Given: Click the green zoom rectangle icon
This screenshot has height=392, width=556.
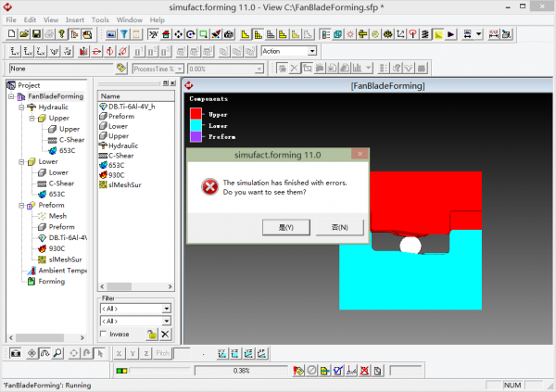Looking at the screenshot, I should pyautogui.click(x=203, y=34).
